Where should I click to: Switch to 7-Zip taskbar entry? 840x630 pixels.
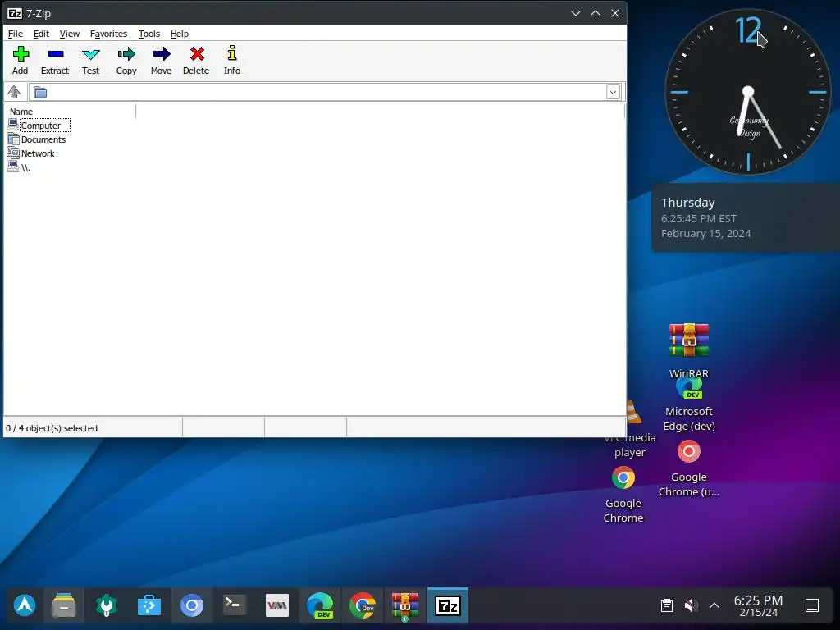(448, 605)
